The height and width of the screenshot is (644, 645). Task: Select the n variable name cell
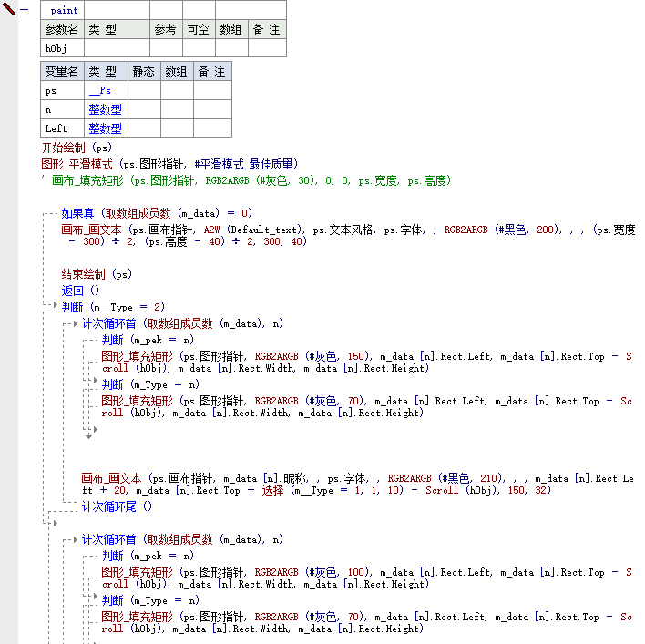click(x=62, y=110)
